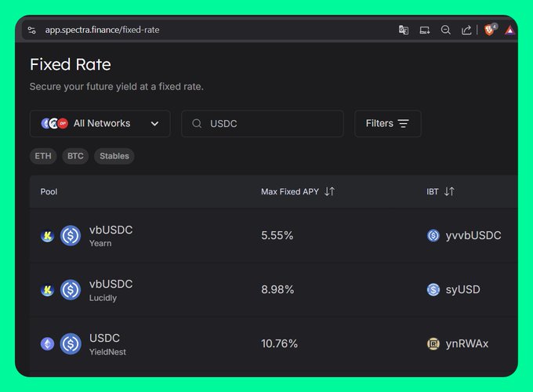Click the 'Secure your future yield' subtitle

117,87
